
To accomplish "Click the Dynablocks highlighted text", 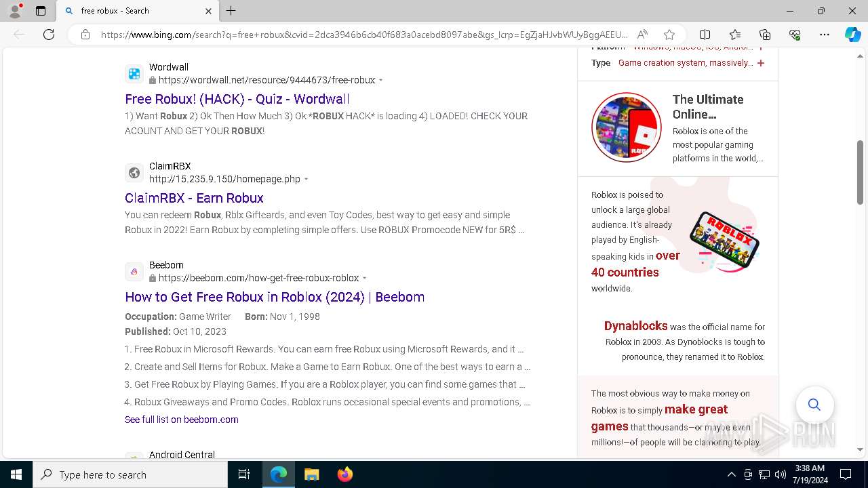I will click(636, 326).
